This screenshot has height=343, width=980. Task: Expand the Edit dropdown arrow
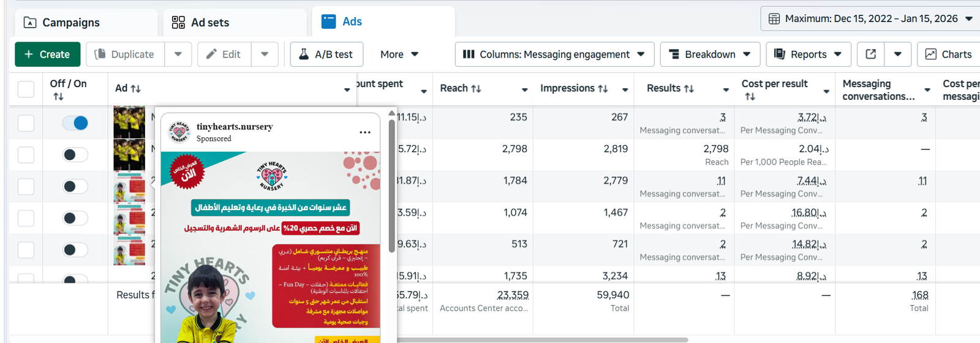point(265,55)
